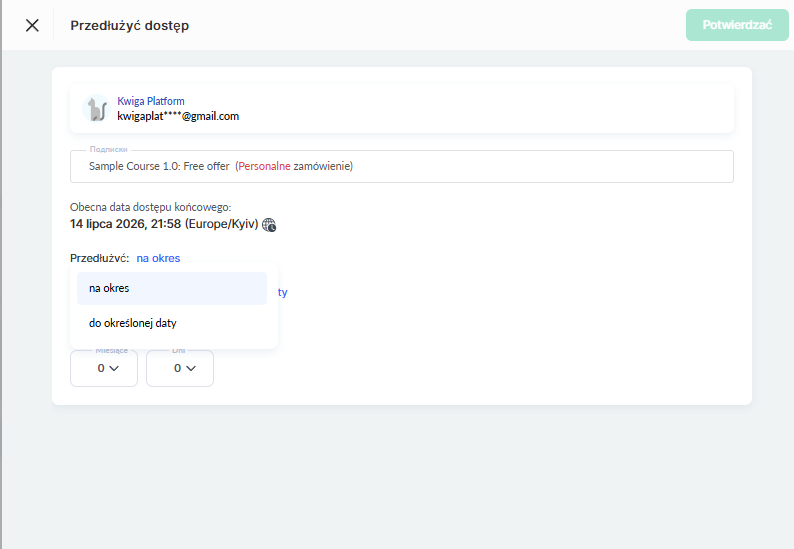Select 'na okres' in the dropdown menu

pyautogui.click(x=172, y=288)
